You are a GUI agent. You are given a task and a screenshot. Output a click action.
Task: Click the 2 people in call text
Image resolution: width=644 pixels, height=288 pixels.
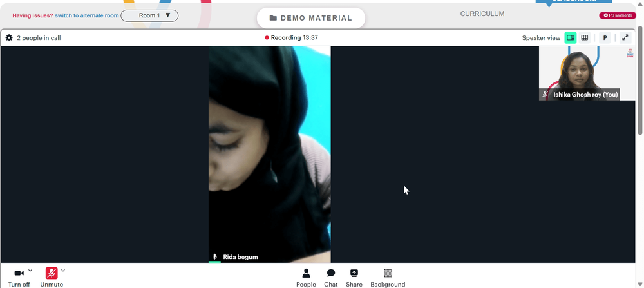[39, 38]
